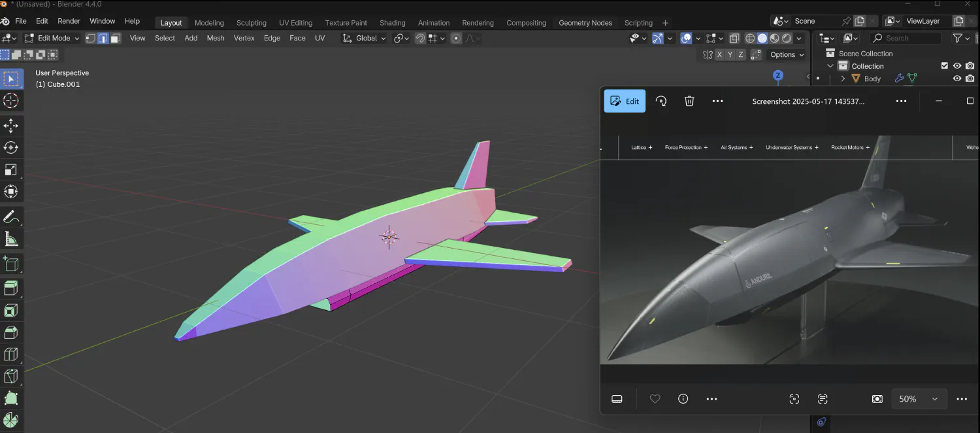Select the Rotate tool

[x=11, y=148]
